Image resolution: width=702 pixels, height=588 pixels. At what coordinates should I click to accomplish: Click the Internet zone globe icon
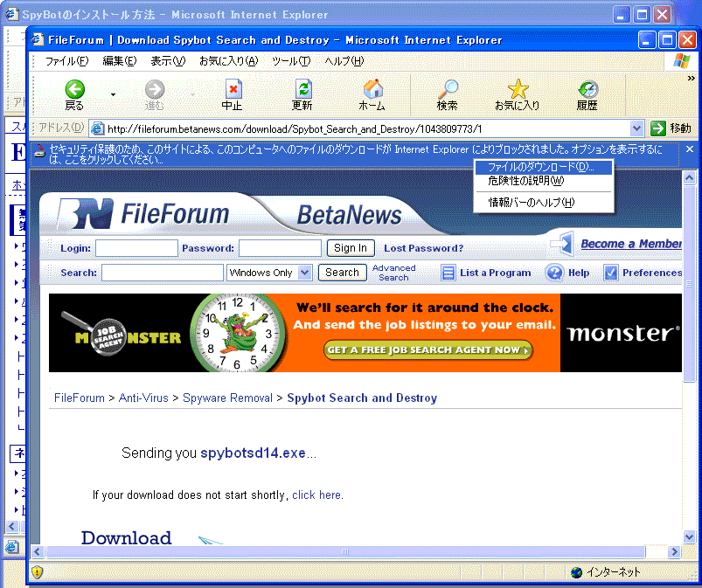(x=577, y=572)
